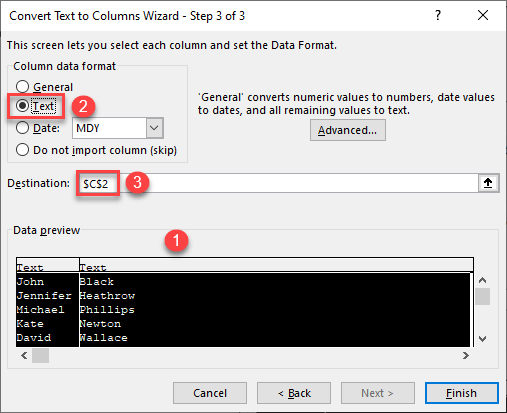Click the preview scroll down arrow
Image resolution: width=507 pixels, height=413 pixels.
coord(482,339)
